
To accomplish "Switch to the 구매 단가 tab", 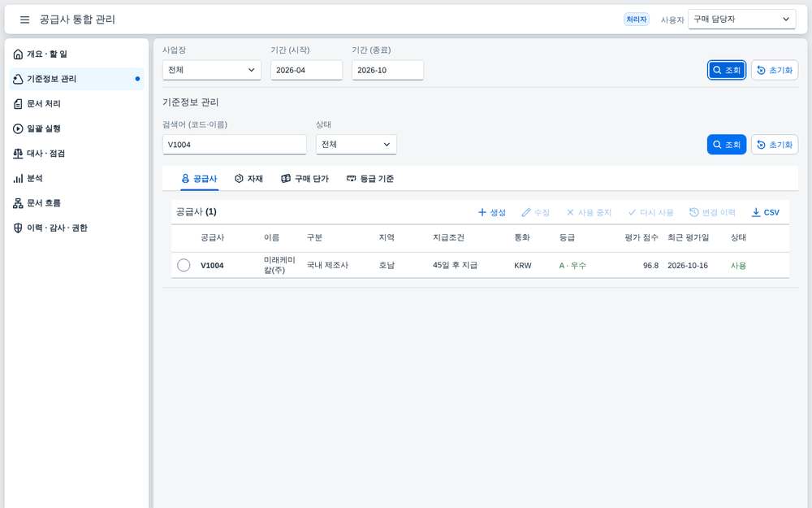I will point(304,178).
